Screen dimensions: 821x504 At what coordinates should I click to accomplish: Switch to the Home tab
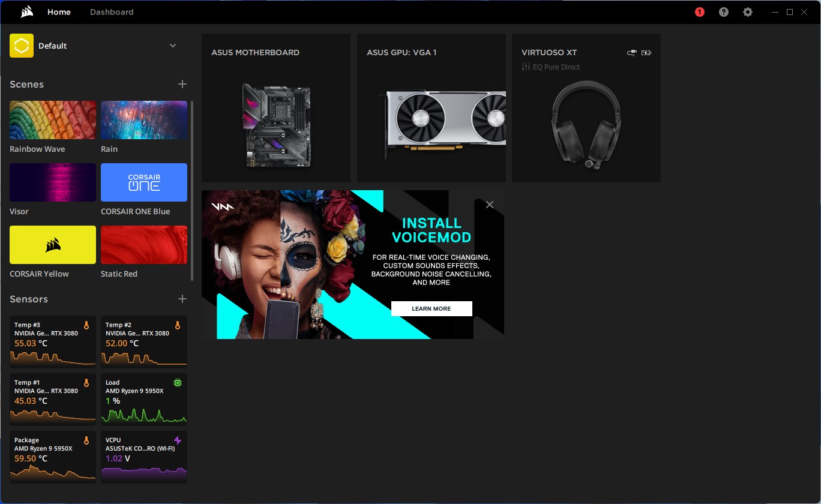pos(59,12)
